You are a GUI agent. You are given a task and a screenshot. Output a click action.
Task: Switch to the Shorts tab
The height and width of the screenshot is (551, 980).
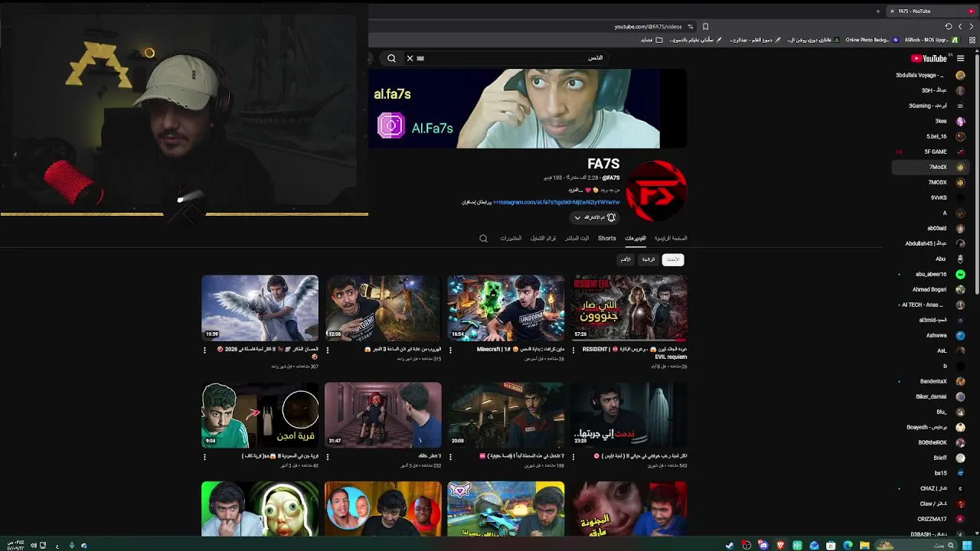coord(607,239)
